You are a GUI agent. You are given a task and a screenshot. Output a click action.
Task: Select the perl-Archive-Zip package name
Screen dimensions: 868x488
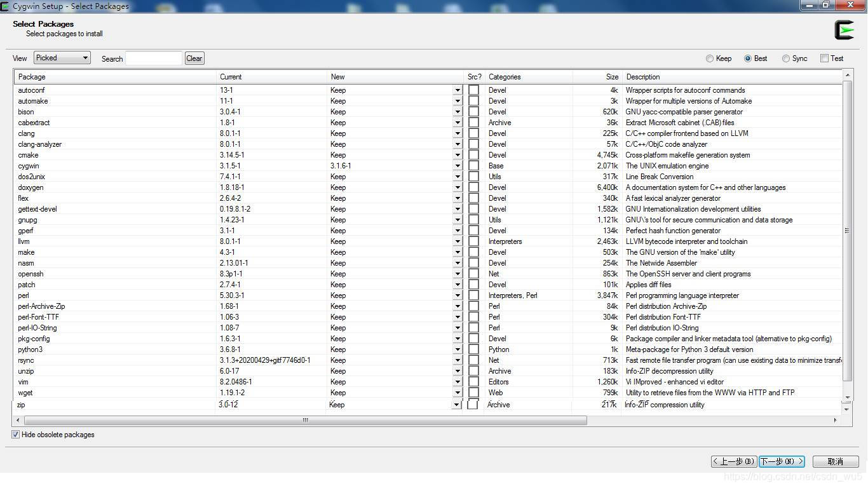point(41,306)
